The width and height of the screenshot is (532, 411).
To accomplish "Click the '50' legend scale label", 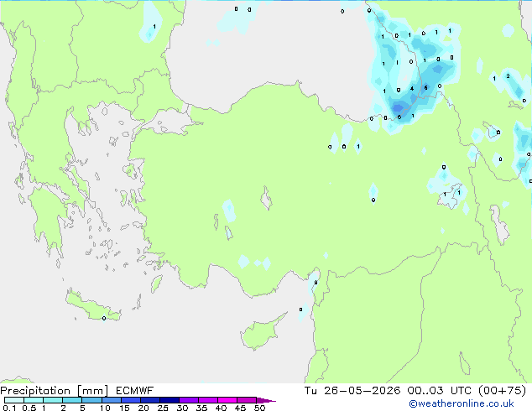I will click(259, 408).
